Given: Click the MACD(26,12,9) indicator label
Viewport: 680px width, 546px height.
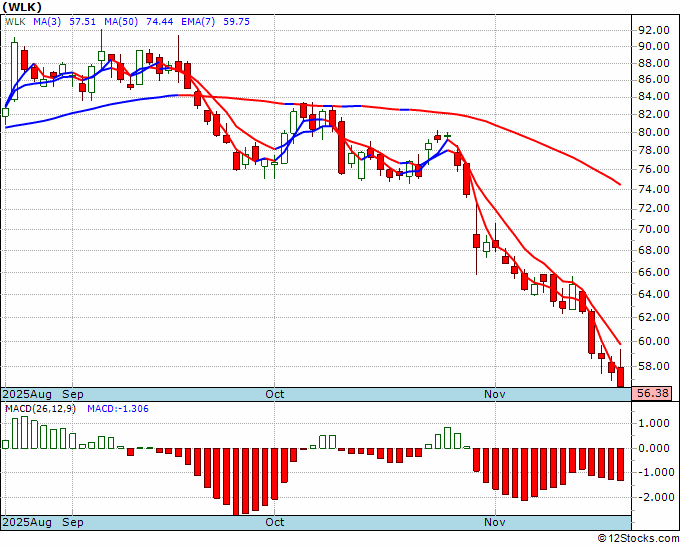Looking at the screenshot, I should point(40,409).
